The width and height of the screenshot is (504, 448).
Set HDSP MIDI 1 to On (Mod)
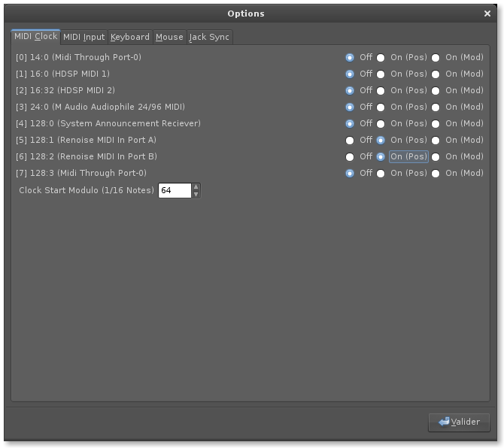coord(436,74)
